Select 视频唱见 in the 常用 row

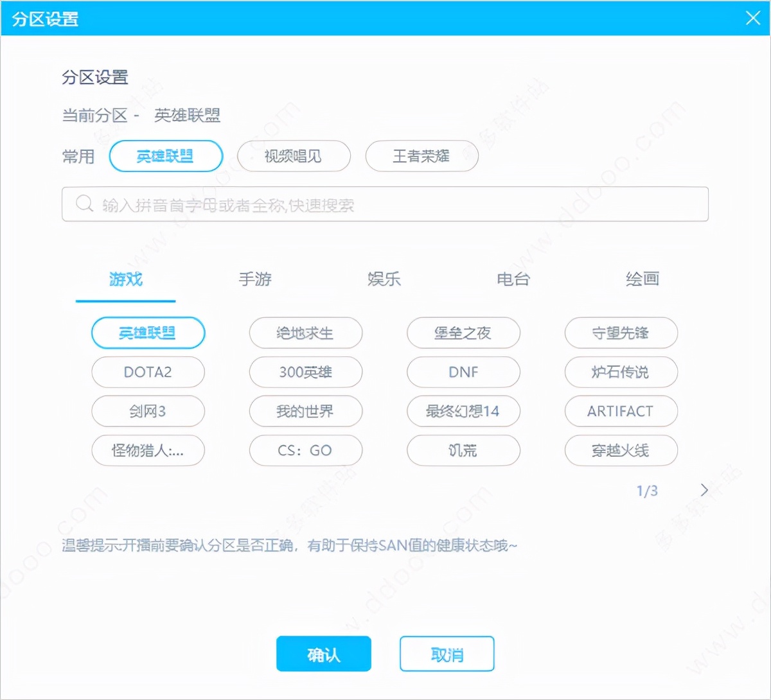(294, 156)
